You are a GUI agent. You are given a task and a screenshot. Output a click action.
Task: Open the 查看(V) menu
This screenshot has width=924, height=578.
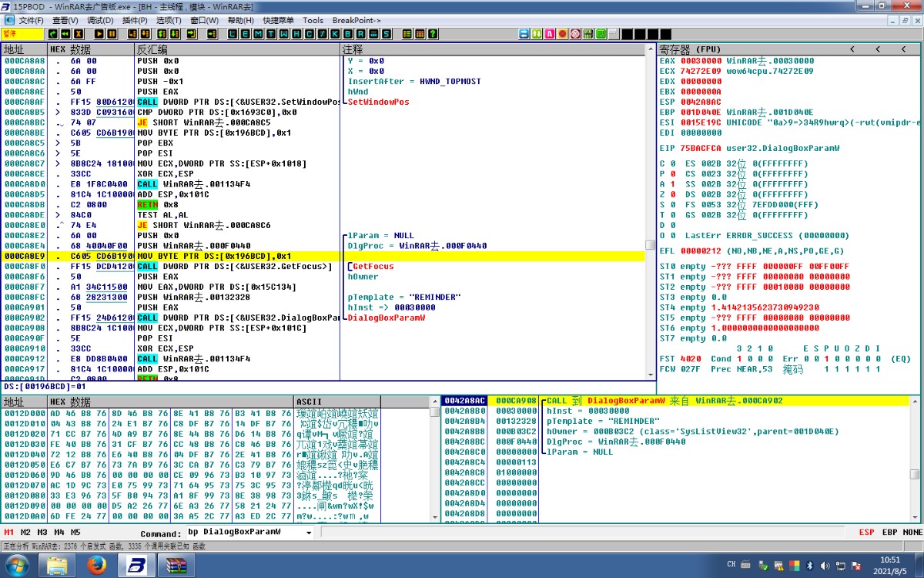(65, 20)
